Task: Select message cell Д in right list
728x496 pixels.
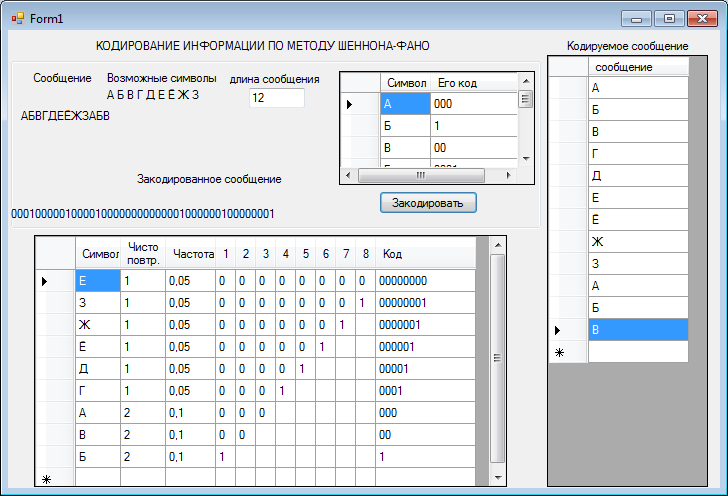Action: pos(638,176)
